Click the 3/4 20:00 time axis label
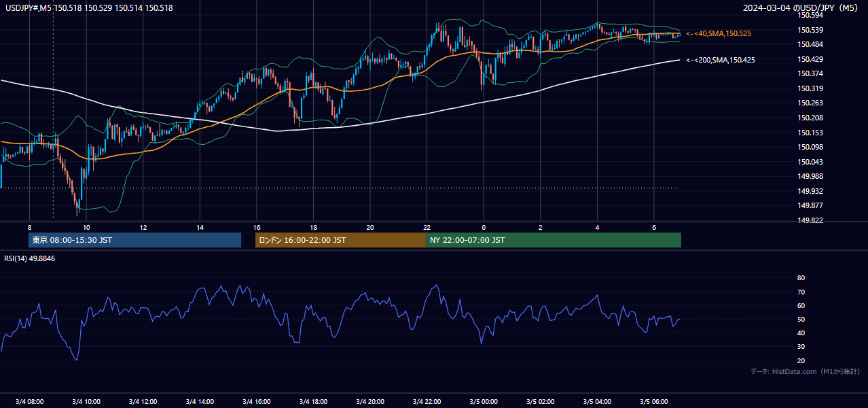 tap(370, 401)
